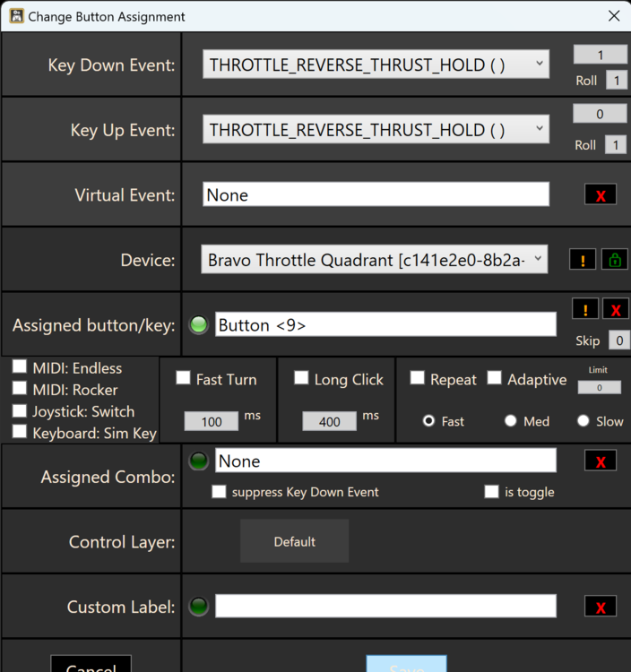Enable the MIDI: Endless checkbox

pos(20,368)
